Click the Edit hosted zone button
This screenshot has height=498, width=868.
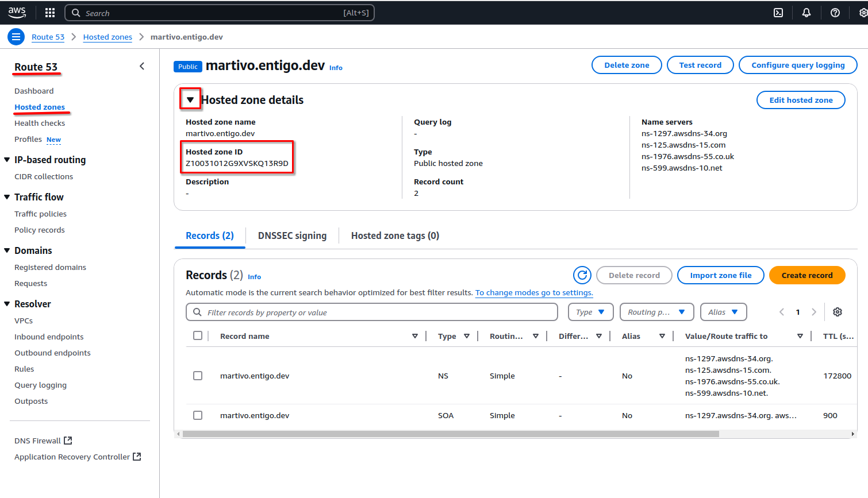[801, 100]
